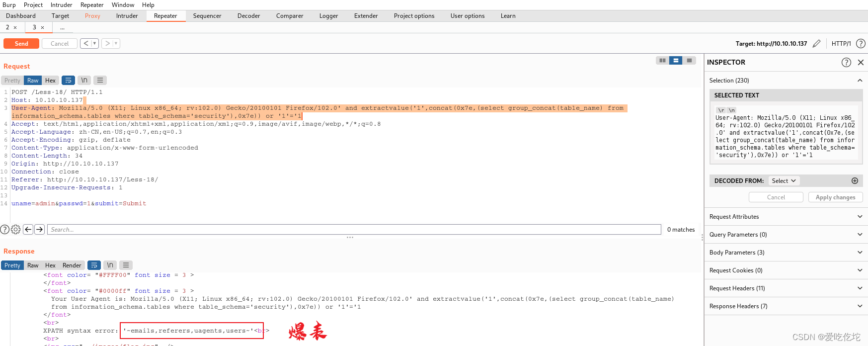Open the dropdown beside the forward arrow
The image size is (868, 346).
coord(116,43)
